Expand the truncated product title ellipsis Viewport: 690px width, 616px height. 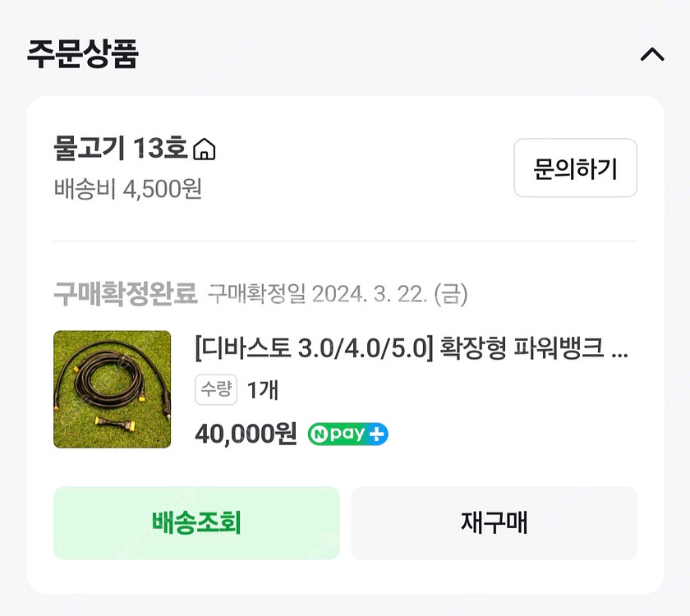pos(622,350)
